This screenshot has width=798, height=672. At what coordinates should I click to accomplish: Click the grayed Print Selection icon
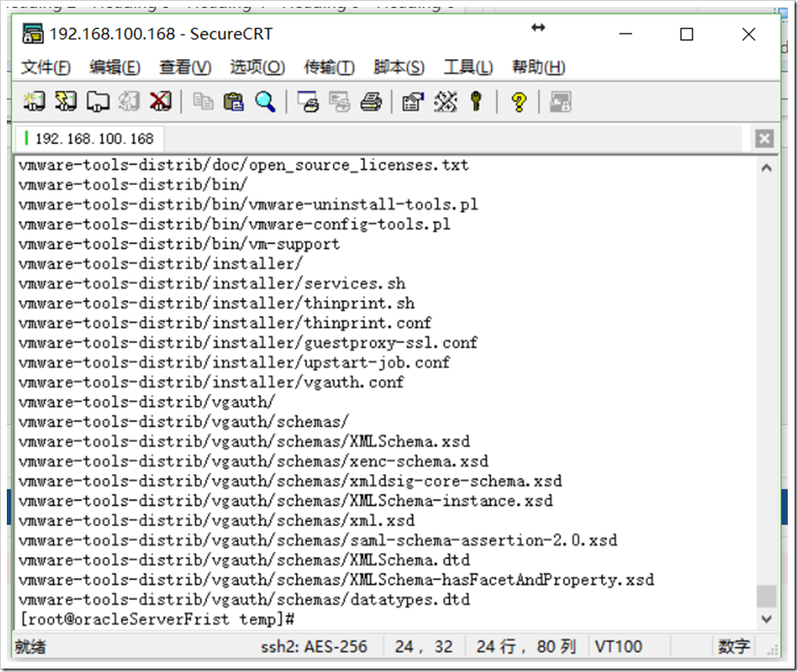click(x=339, y=101)
